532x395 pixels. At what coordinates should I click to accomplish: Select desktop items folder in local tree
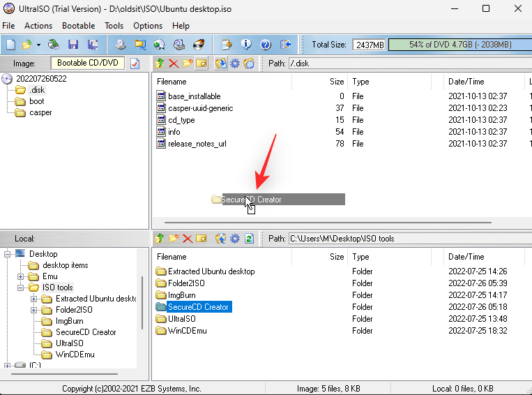point(66,265)
